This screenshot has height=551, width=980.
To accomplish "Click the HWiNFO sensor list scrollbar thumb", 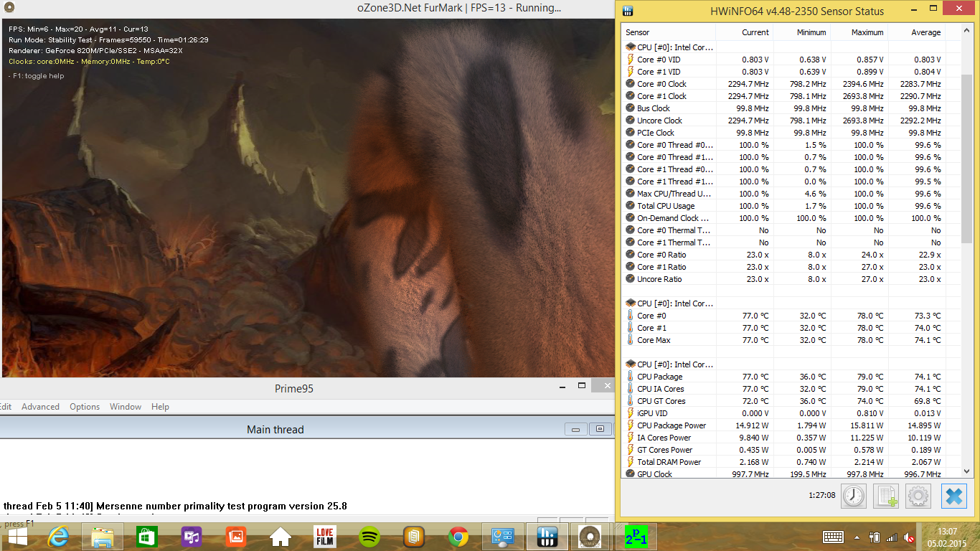I will click(x=966, y=158).
